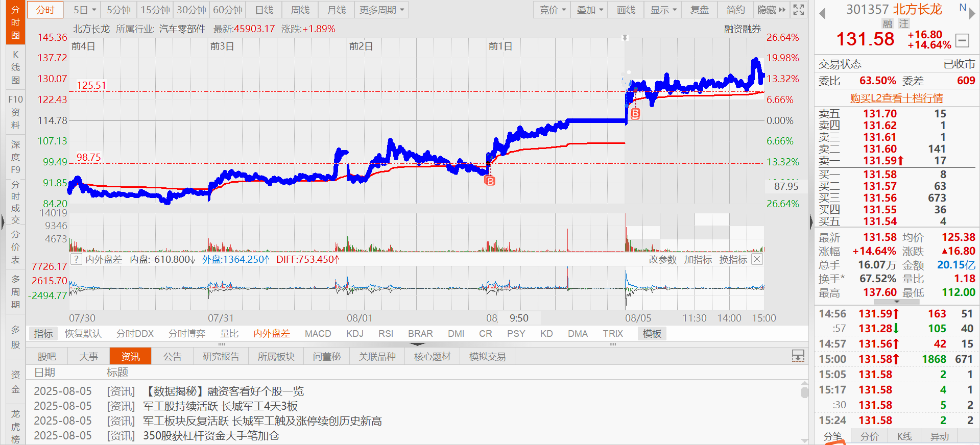Select the 周线 weekly timeframe

tap(300, 10)
